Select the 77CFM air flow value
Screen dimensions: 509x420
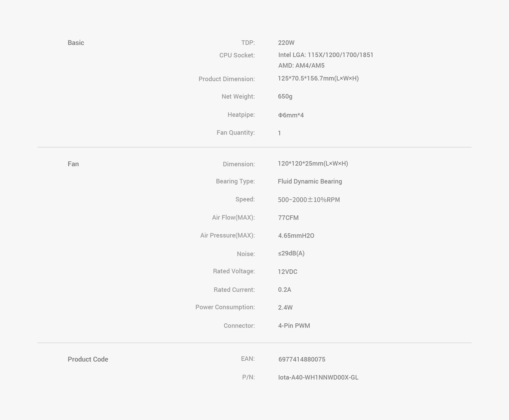288,218
